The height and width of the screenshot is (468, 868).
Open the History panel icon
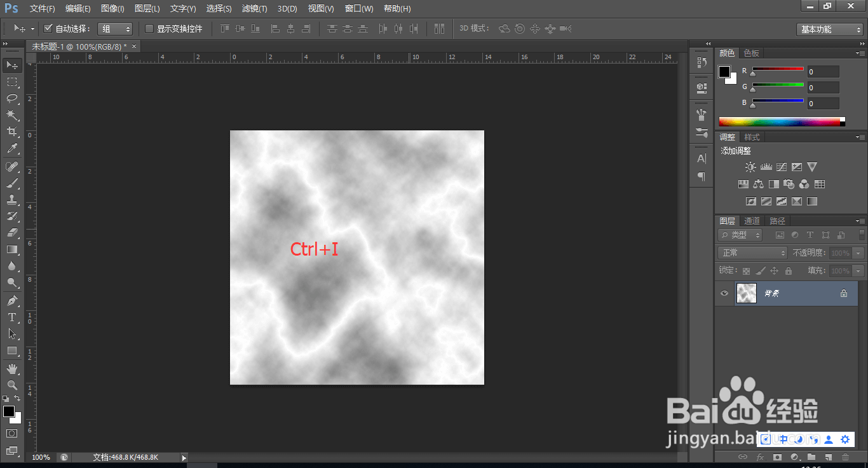[x=702, y=62]
